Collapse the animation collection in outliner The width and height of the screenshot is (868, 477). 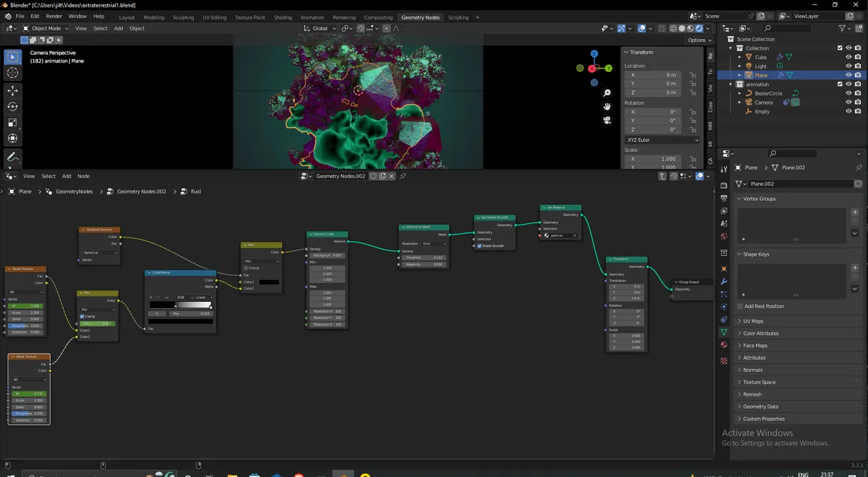tap(731, 84)
